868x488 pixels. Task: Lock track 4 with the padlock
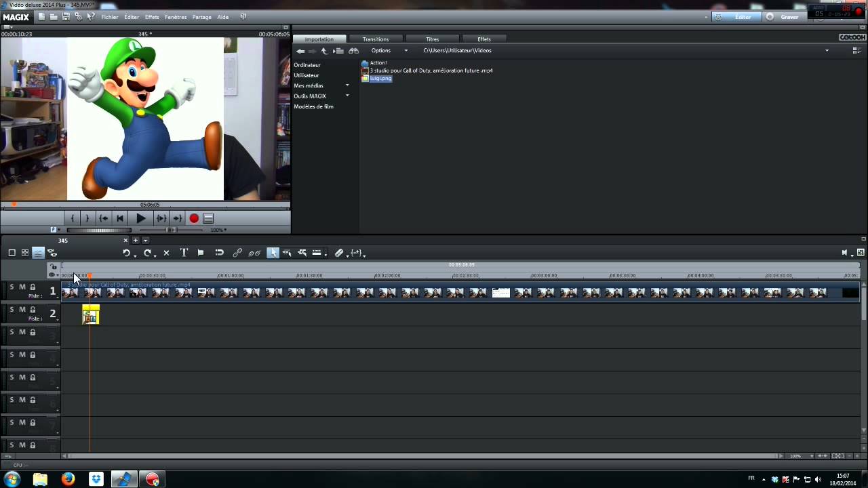click(33, 354)
